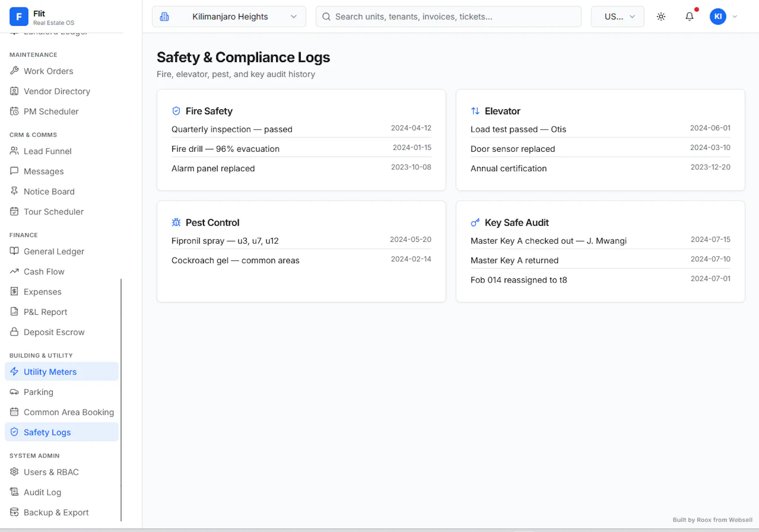Open Parking section
Viewport: 759px width, 532px height.
[62, 392]
